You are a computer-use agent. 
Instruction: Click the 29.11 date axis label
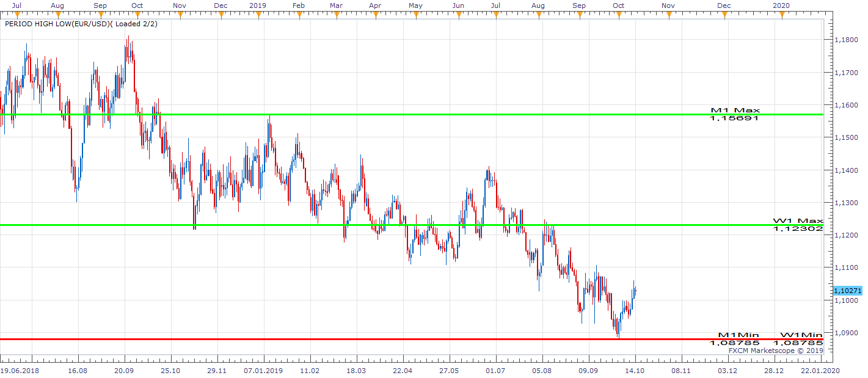pyautogui.click(x=217, y=371)
